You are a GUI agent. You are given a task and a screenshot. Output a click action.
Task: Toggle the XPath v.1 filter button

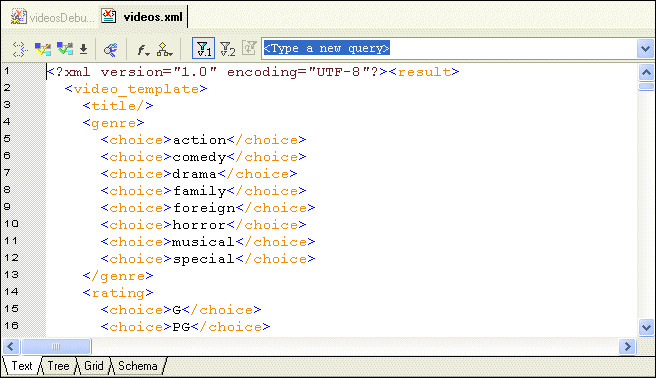204,49
